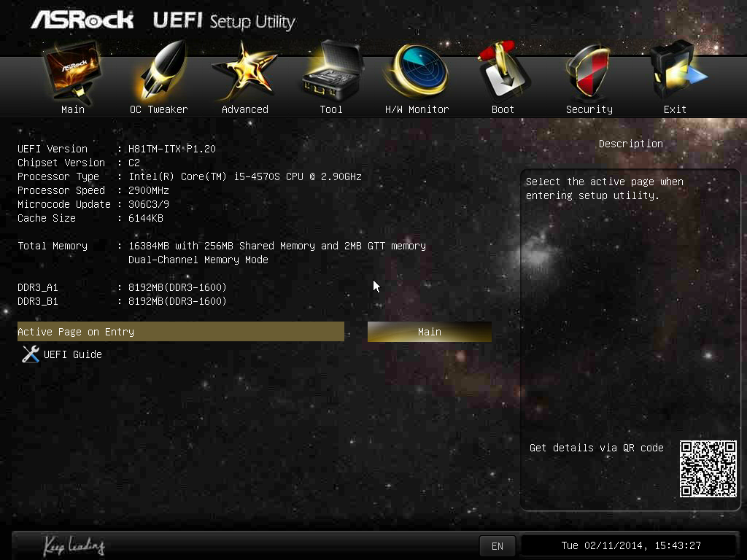Open the Active Page value dropdown
The width and height of the screenshot is (747, 560).
pyautogui.click(x=429, y=332)
